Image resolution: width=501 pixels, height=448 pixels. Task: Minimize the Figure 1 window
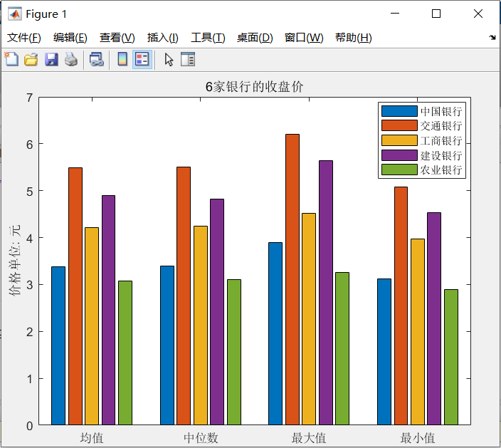[x=395, y=14]
